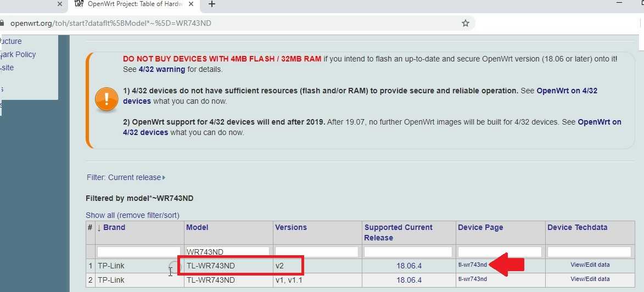The image size is (644, 292).
Task: Open View/Edit data for v2 row
Action: [x=590, y=265]
